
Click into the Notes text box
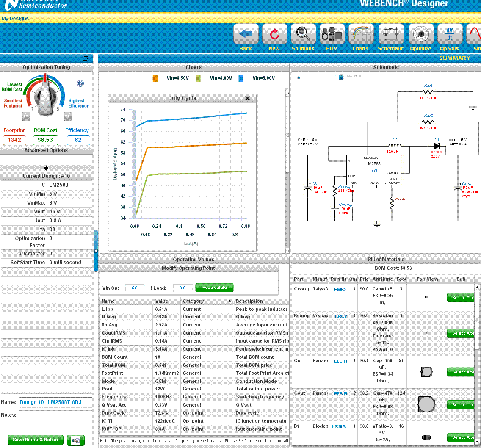click(55, 421)
